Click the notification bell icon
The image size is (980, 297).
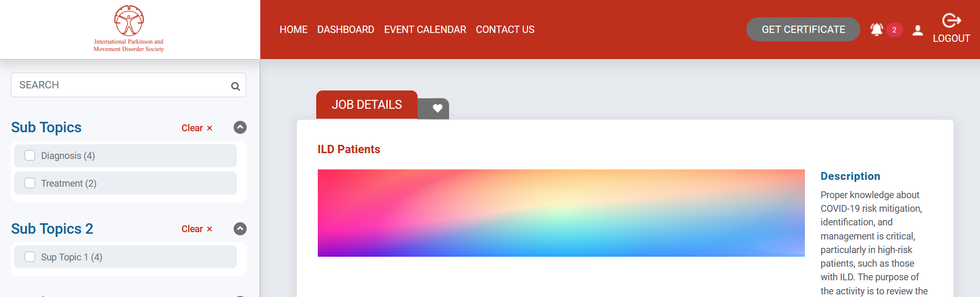coord(877,30)
